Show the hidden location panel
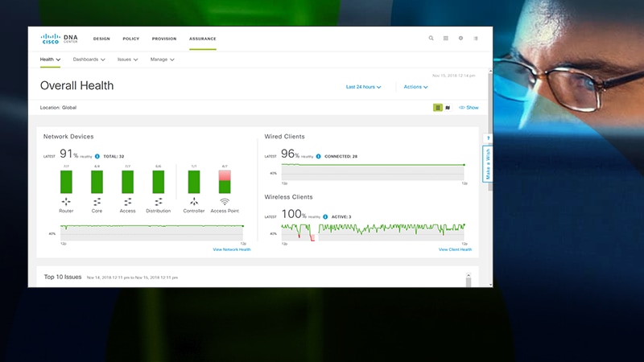The width and height of the screenshot is (644, 362). point(469,108)
